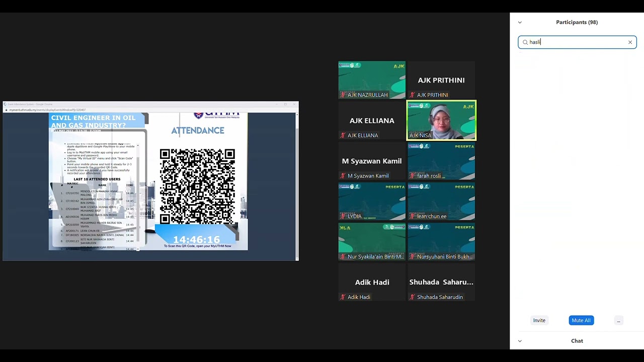
Task: Focus the participant search field
Action: [x=578, y=42]
